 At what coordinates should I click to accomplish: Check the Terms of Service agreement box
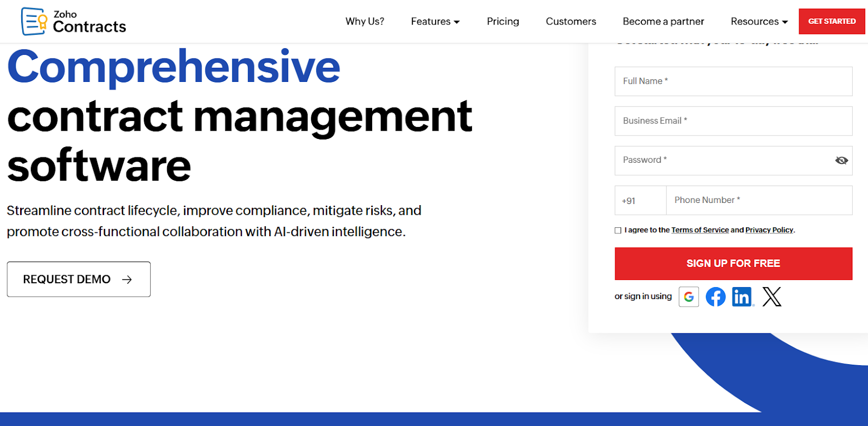(618, 230)
